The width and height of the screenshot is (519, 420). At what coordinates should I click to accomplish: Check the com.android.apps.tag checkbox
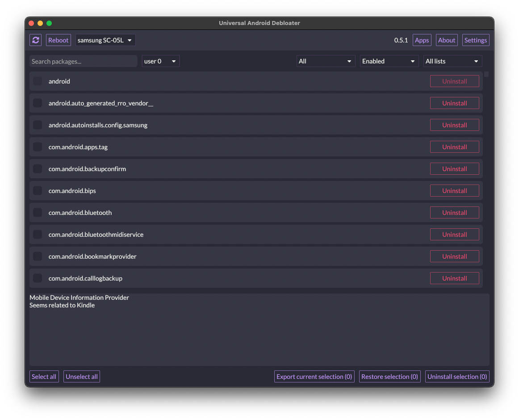(38, 147)
